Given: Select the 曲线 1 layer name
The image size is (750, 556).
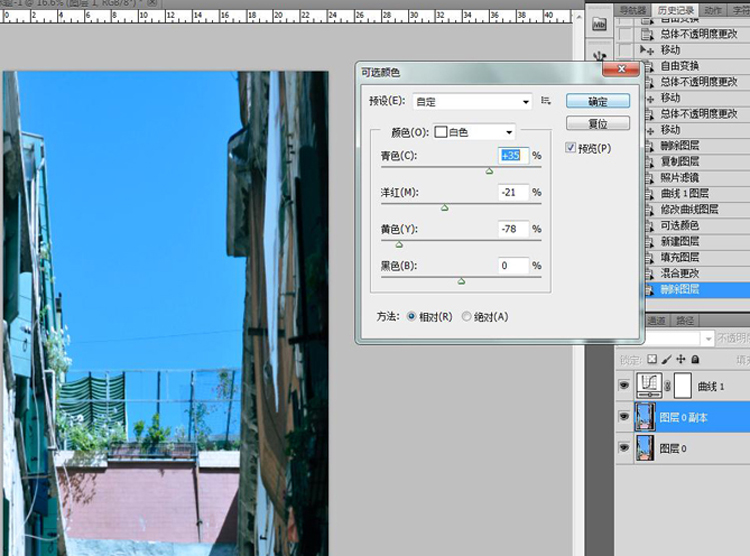Looking at the screenshot, I should (711, 386).
